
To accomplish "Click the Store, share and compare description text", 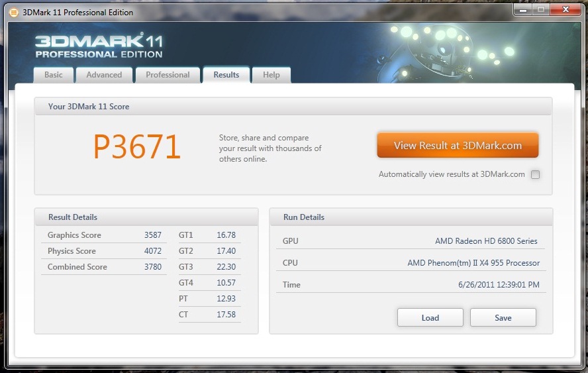I will point(270,148).
